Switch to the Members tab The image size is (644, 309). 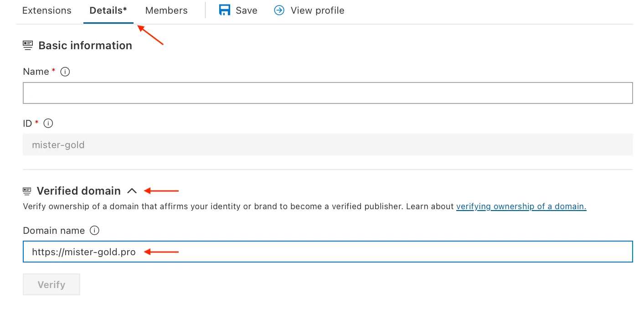[x=166, y=10]
